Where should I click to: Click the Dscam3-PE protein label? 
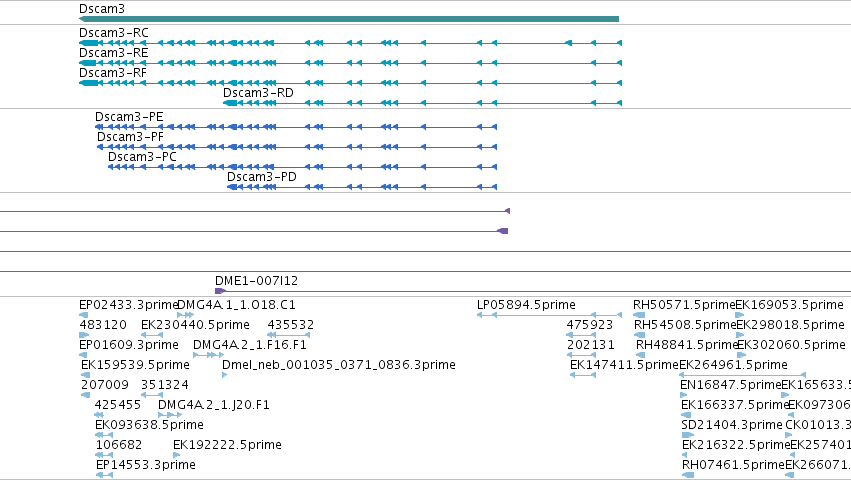[129, 117]
